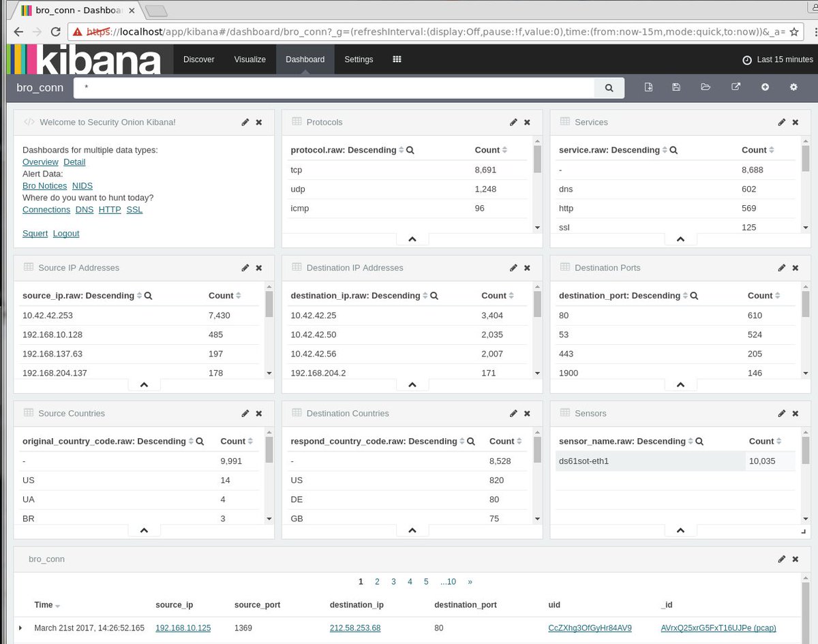Edit the Protocols panel pencil icon
Screen dimensions: 818x644
point(513,122)
